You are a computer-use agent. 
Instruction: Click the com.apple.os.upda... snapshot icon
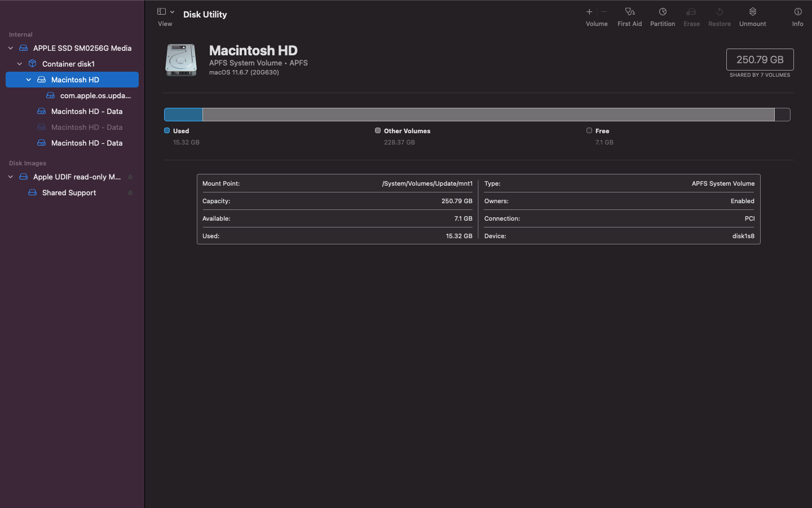pyautogui.click(x=51, y=95)
